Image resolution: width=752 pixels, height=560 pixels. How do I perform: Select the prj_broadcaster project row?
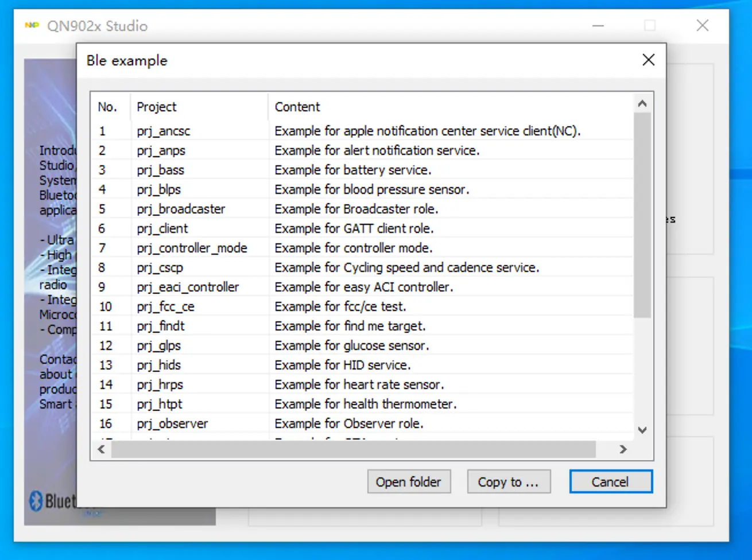363,209
